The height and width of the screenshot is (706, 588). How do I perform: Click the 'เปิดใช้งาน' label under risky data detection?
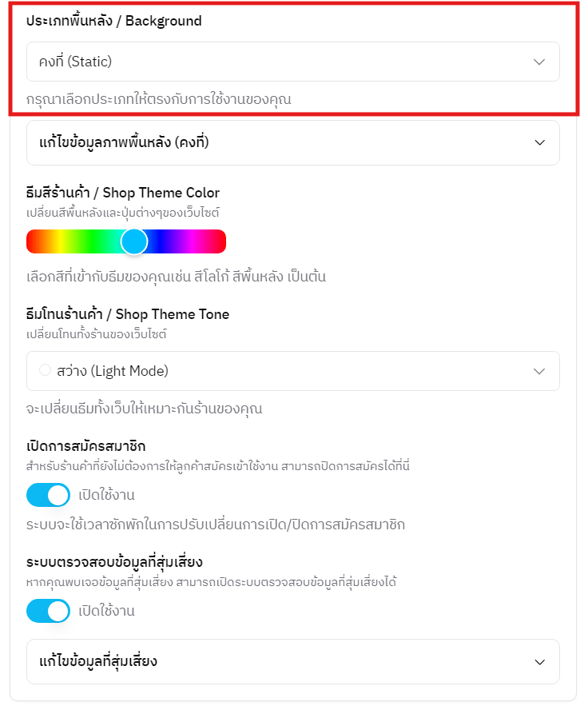click(x=106, y=611)
